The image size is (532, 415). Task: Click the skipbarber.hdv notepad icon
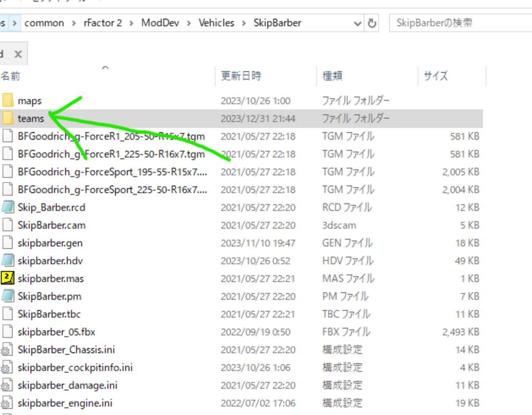[7, 261]
